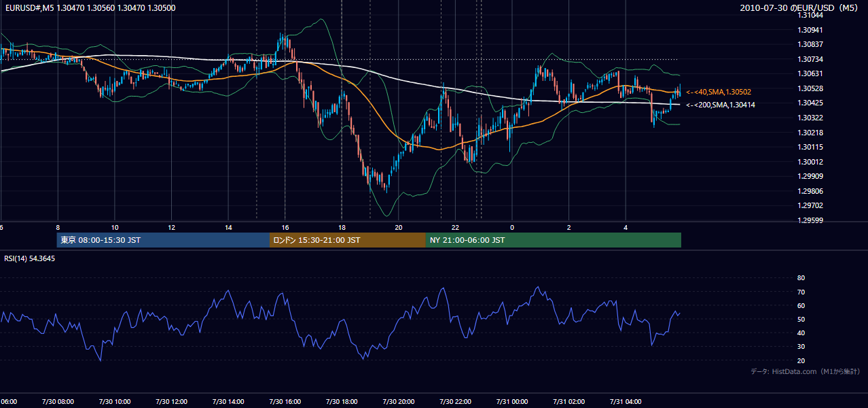Viewport: 868px width, 408px height.
Task: Click the 7/31 02:00 time label
Action: point(569,402)
